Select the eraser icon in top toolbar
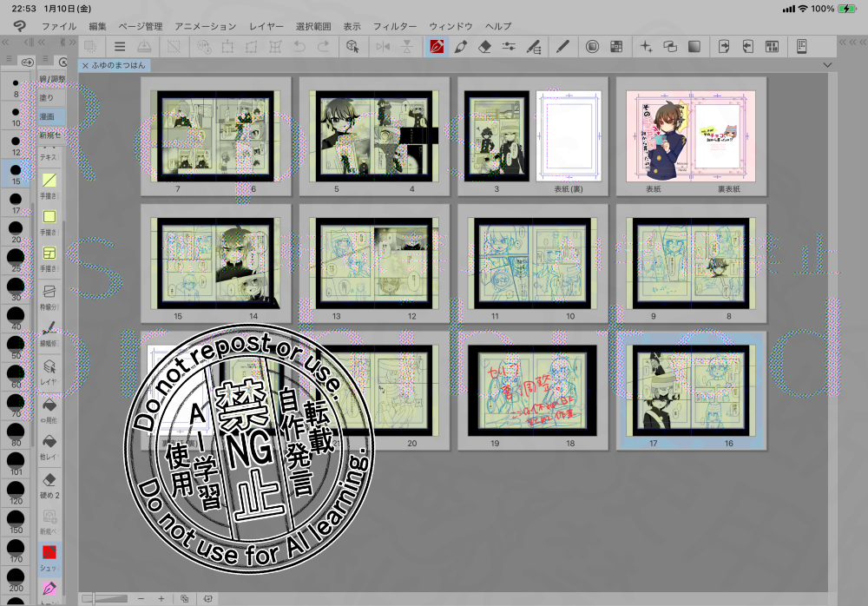This screenshot has height=606, width=868. (485, 47)
